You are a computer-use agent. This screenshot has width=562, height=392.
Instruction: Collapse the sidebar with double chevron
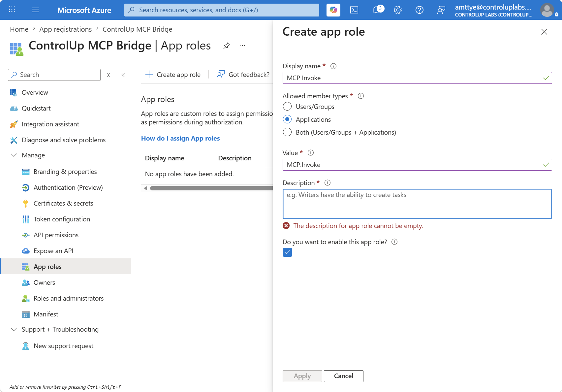tap(123, 75)
